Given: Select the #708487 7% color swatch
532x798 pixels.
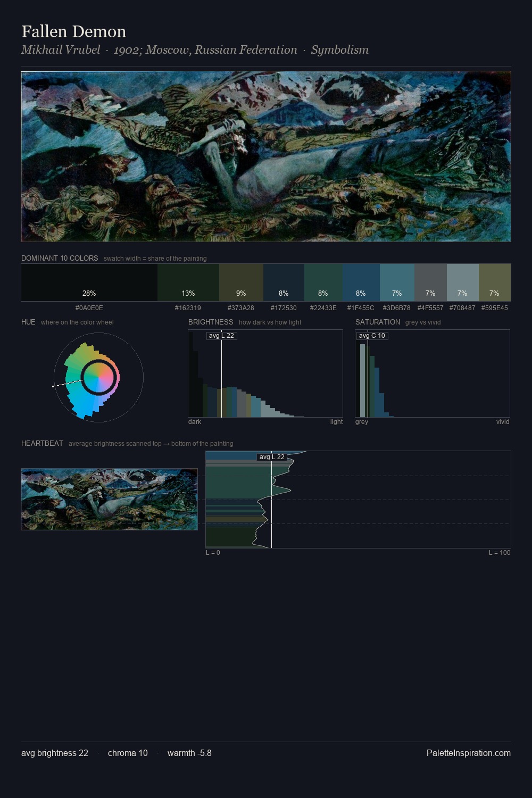Looking at the screenshot, I should (463, 282).
